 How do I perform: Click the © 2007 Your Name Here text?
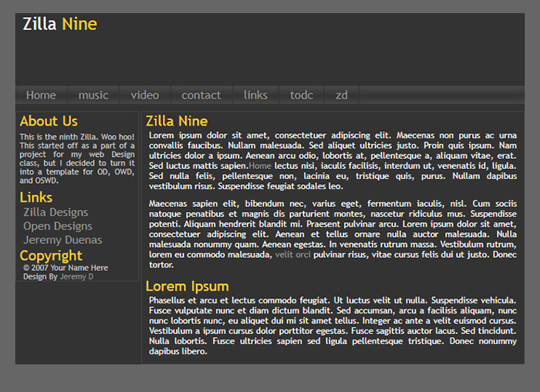click(66, 268)
